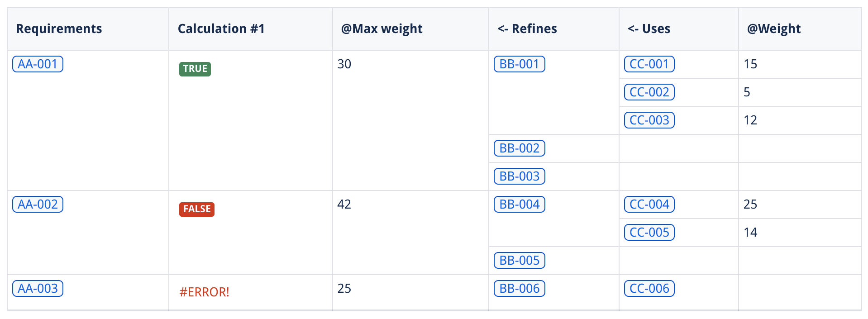Open the CC-001 uses link

(649, 64)
